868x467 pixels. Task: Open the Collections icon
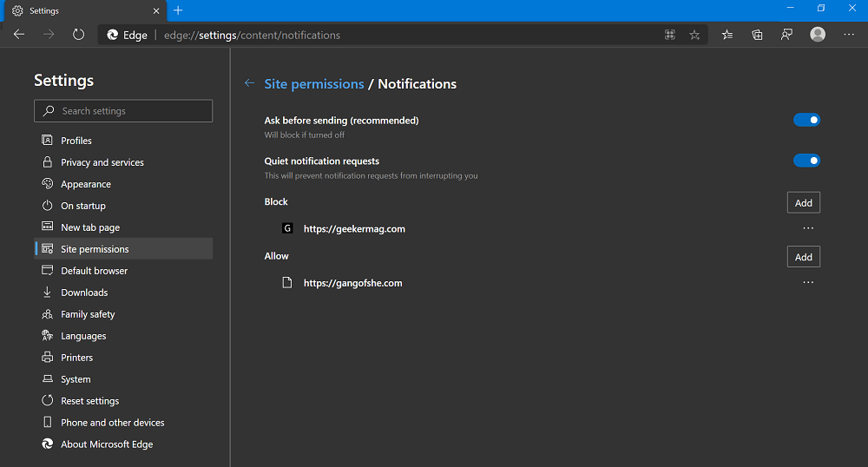757,35
